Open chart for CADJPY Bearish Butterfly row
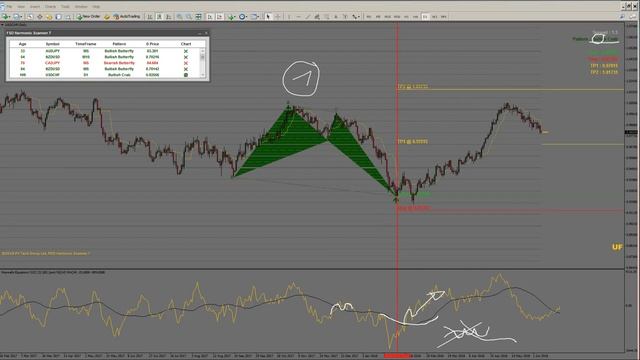This screenshot has width=640, height=360. tap(186, 63)
